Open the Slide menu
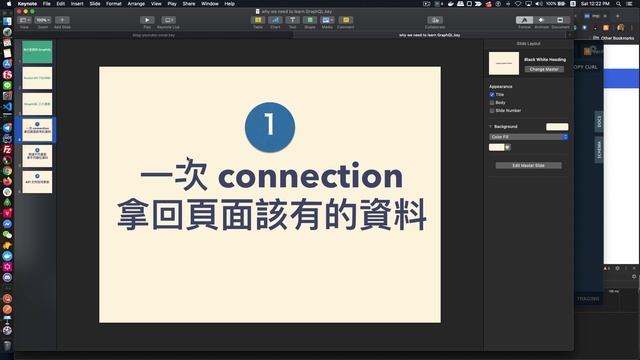The image size is (640, 360). [x=95, y=4]
